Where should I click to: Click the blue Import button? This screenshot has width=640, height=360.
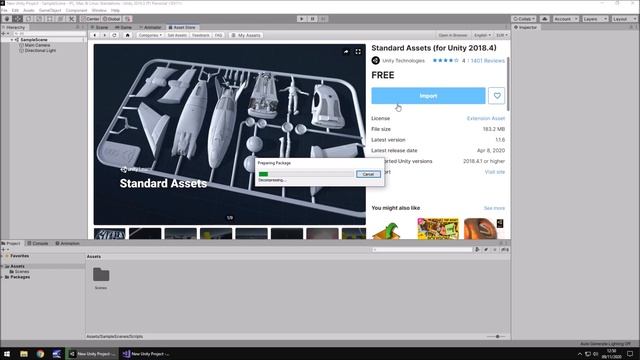[x=428, y=96]
